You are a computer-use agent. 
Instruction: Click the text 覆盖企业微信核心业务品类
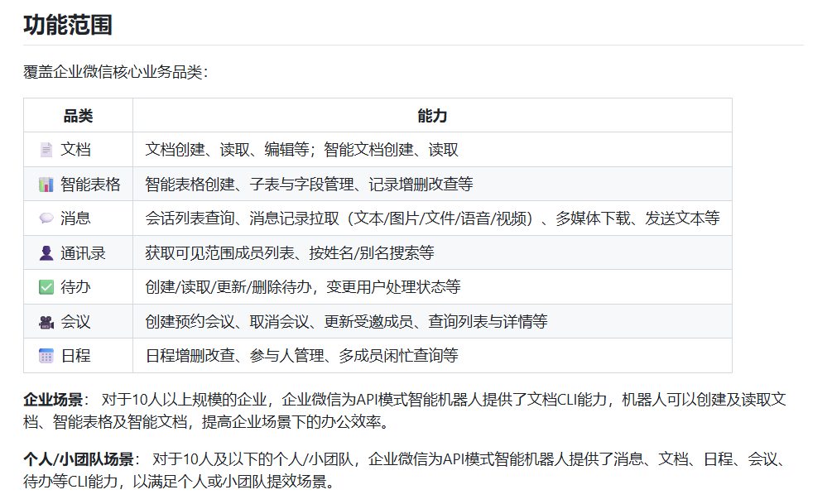113,72
